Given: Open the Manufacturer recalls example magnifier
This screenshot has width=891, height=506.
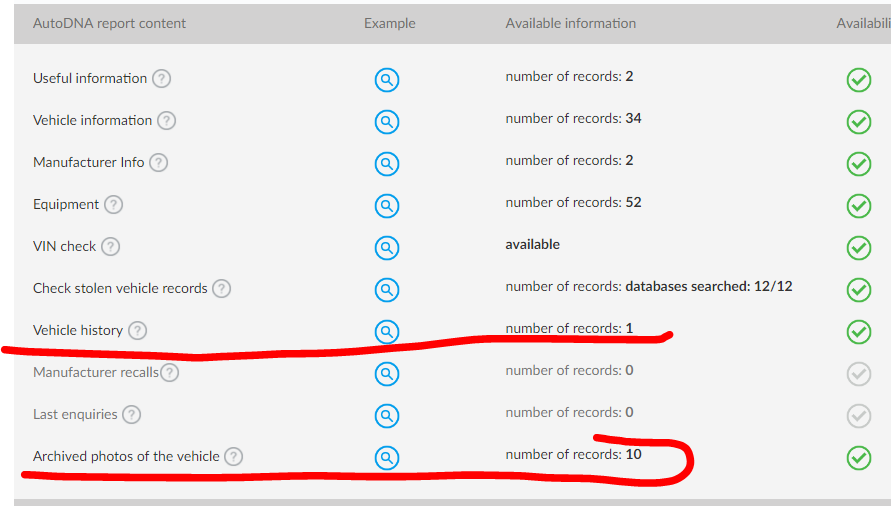Looking at the screenshot, I should click(387, 374).
